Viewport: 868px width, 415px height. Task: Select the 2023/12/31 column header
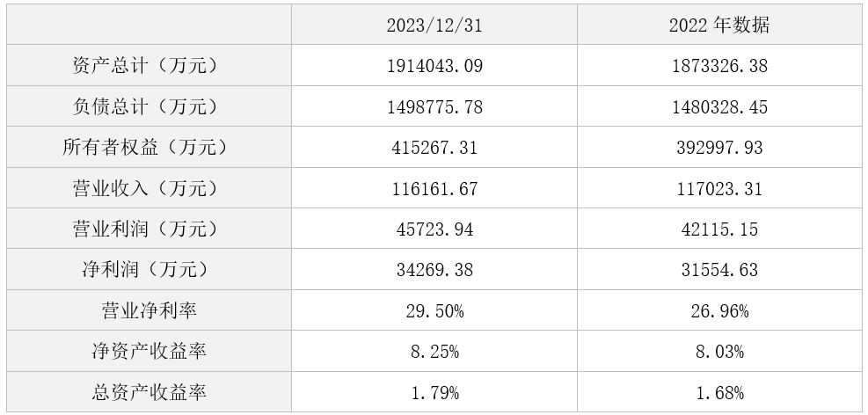pyautogui.click(x=434, y=25)
